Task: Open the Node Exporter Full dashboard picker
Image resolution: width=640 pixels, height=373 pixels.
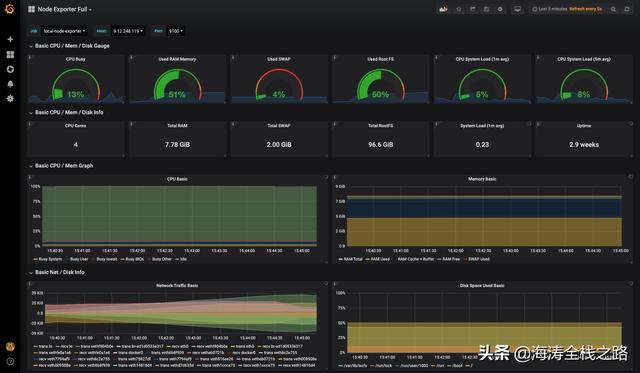Action: (64, 9)
